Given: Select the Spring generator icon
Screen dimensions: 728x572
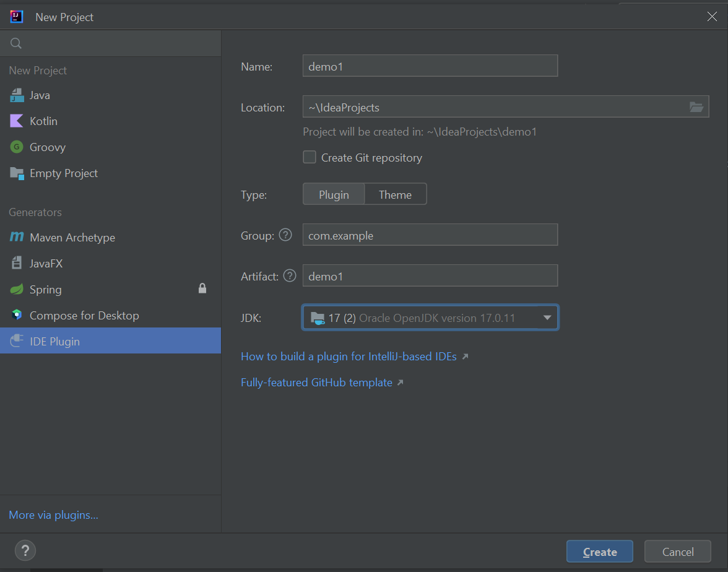Looking at the screenshot, I should tap(18, 289).
